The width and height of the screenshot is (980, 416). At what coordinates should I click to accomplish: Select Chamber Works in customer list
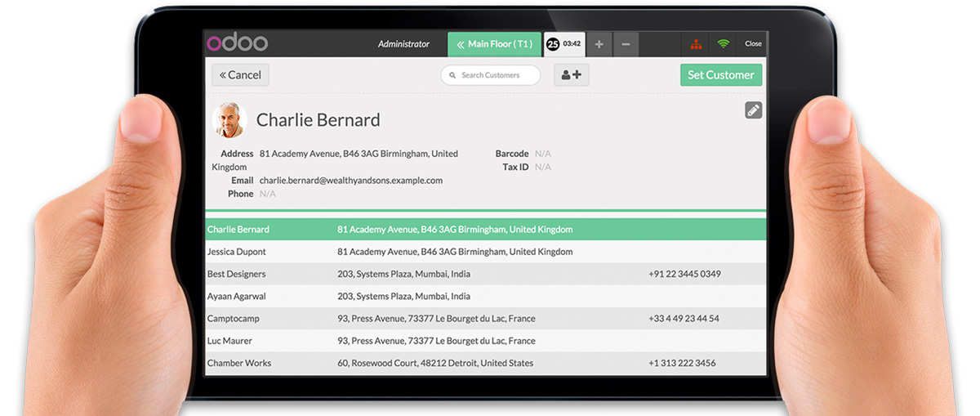pyautogui.click(x=485, y=363)
